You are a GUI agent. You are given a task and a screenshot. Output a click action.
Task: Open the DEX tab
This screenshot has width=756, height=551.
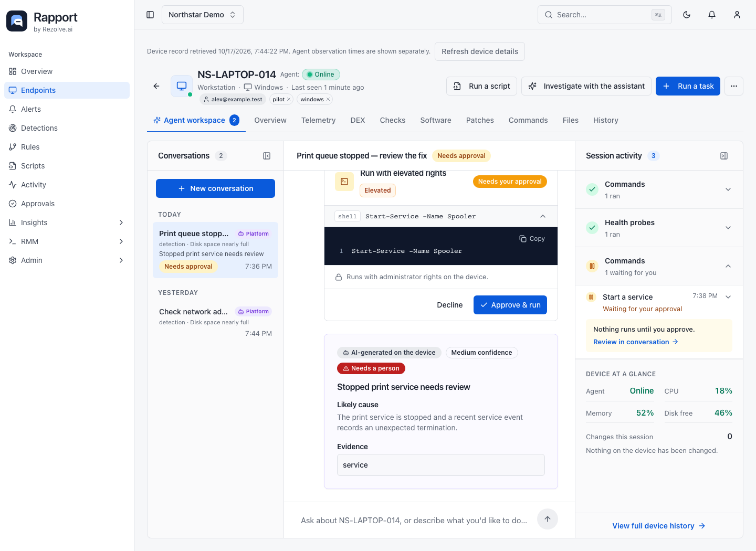tap(358, 120)
